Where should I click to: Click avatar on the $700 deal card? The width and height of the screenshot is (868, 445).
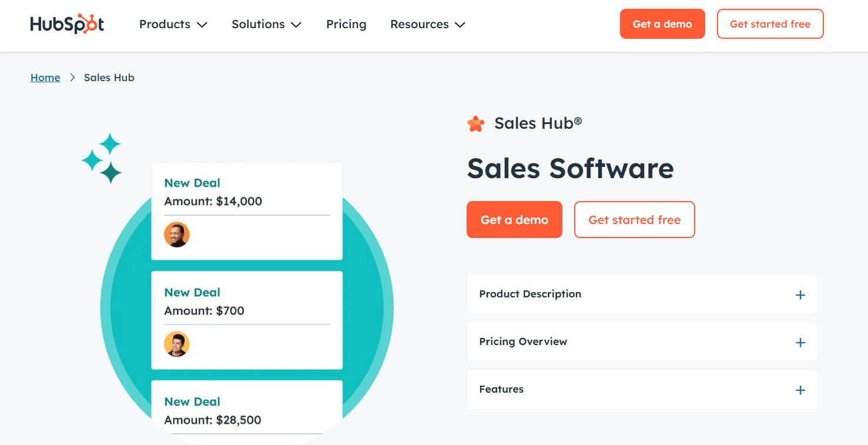point(176,344)
